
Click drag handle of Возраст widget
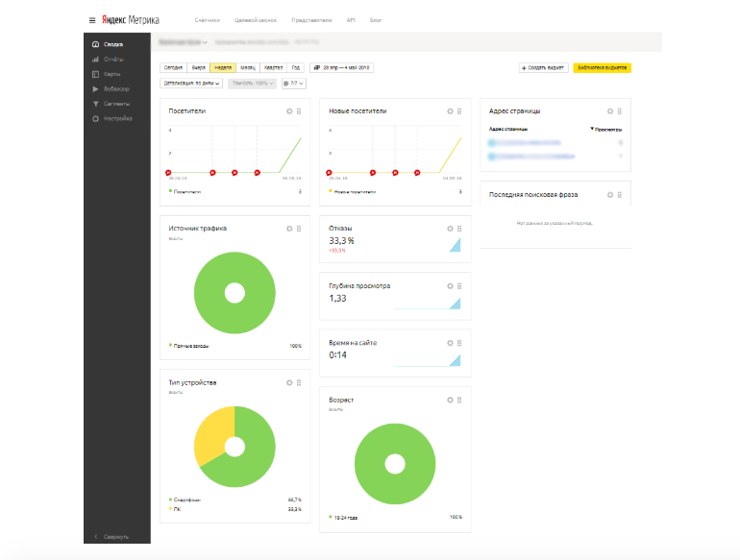459,399
